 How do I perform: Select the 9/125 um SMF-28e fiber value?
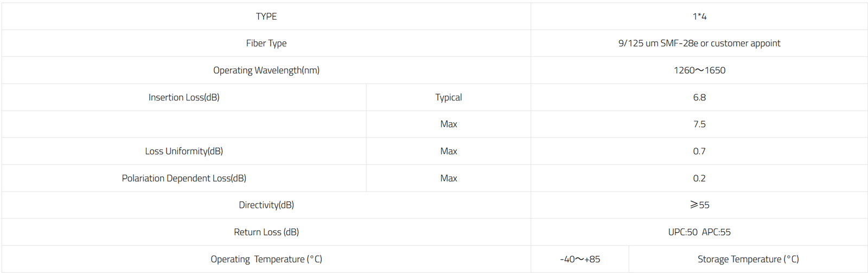coord(699,43)
